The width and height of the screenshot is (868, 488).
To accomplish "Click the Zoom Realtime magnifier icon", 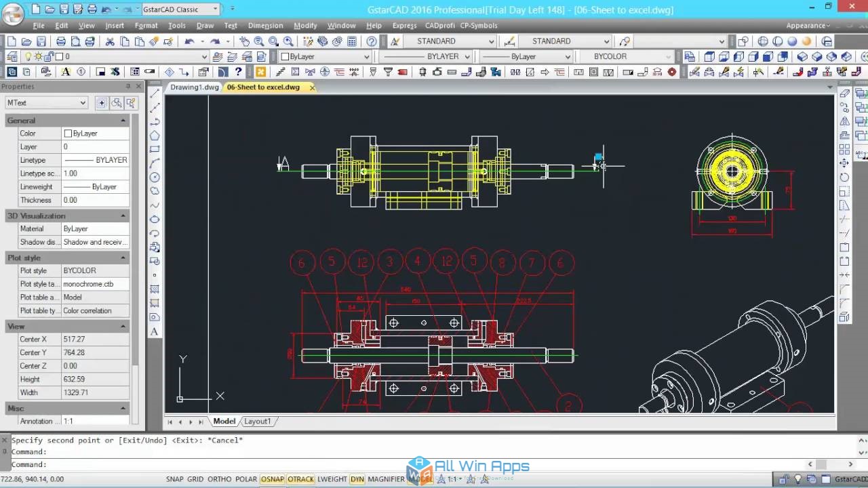I will (259, 41).
